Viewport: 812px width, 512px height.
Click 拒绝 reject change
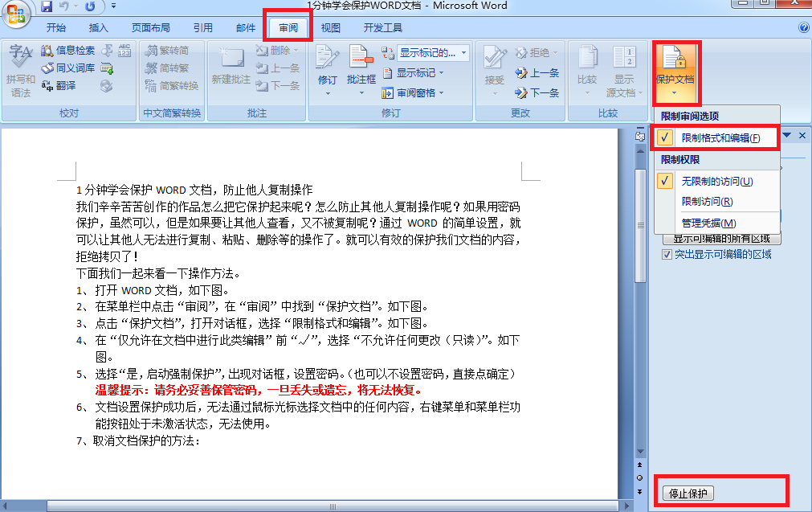click(x=537, y=52)
